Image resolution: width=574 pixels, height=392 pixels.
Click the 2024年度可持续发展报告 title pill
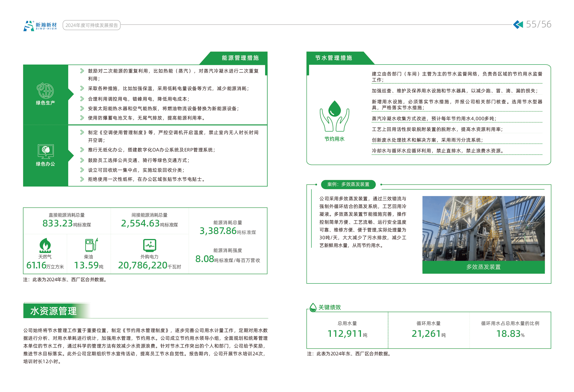pos(91,25)
